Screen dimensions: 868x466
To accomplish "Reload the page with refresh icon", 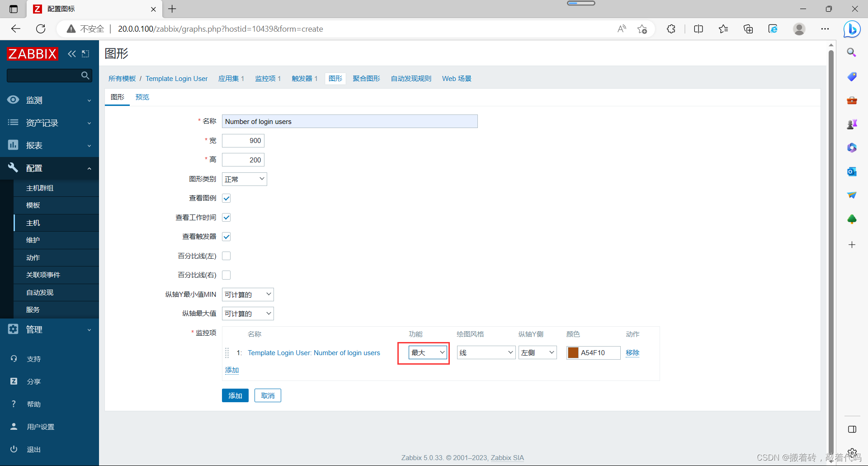I will tap(41, 29).
